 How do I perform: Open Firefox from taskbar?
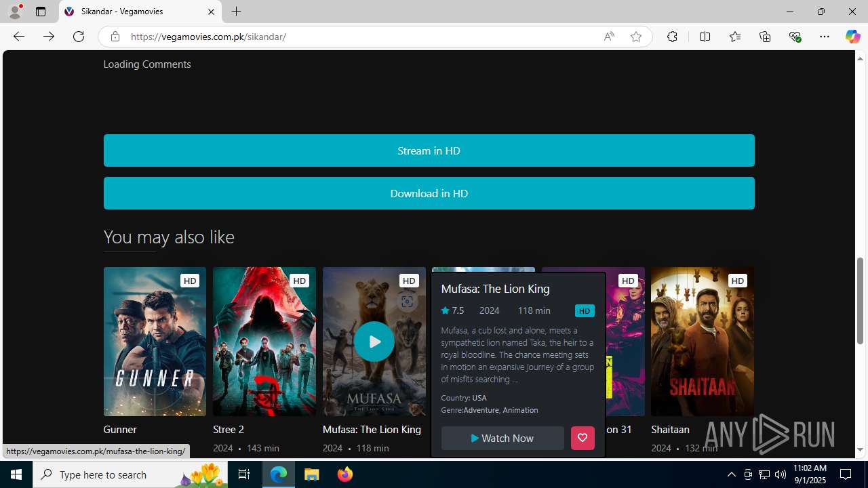(x=345, y=474)
